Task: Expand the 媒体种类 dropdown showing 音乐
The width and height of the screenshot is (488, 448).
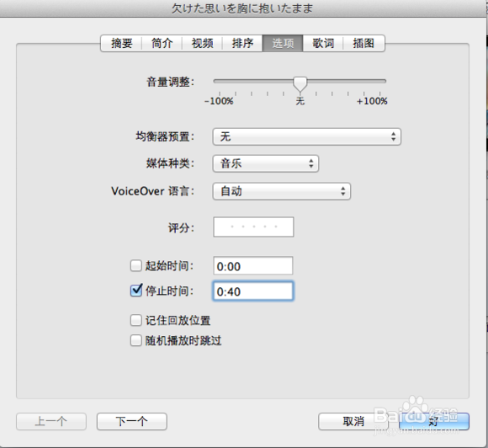Action: click(266, 163)
